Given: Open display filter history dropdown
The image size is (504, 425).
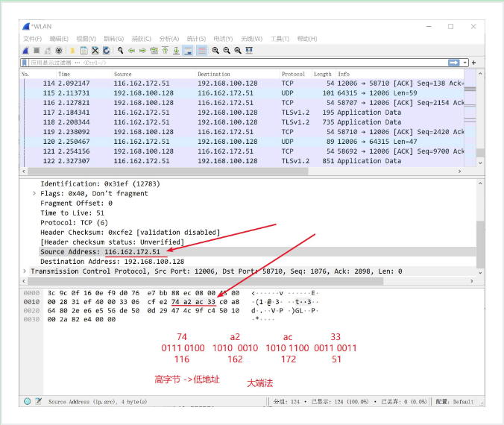Looking at the screenshot, I should (x=464, y=63).
